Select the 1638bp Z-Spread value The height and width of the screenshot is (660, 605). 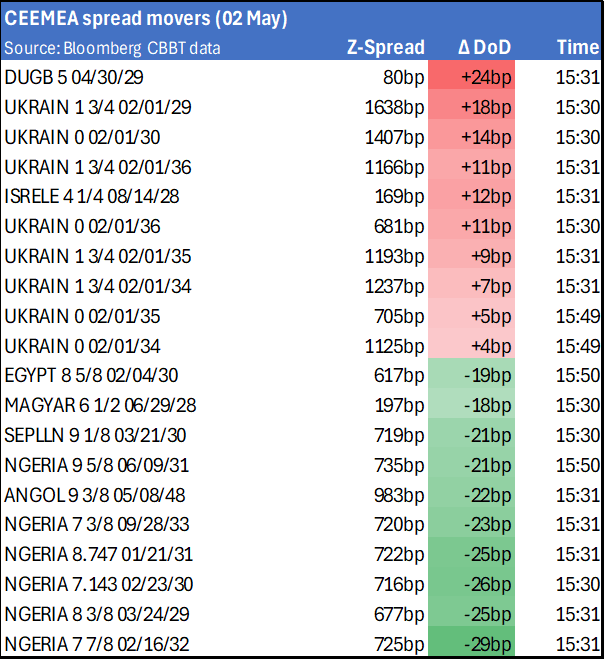(x=391, y=107)
